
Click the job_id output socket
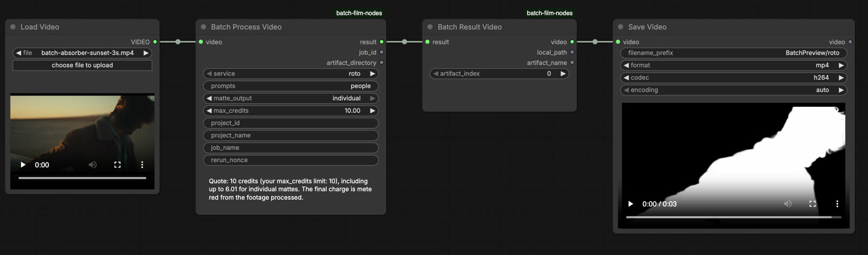click(382, 52)
